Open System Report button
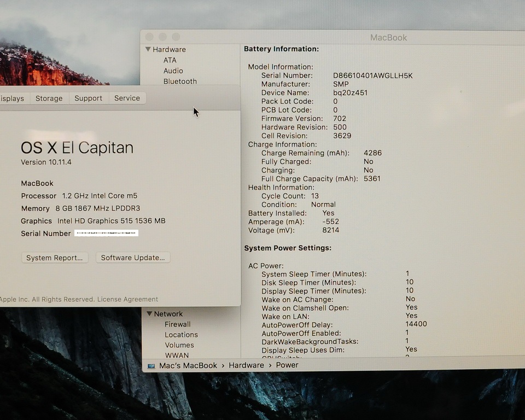The image size is (525, 420). click(55, 258)
